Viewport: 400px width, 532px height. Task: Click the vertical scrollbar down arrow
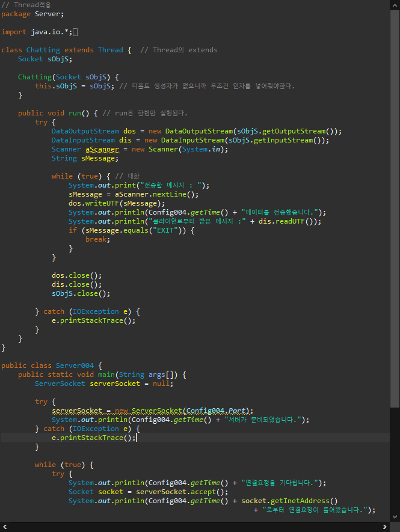[x=395, y=517]
